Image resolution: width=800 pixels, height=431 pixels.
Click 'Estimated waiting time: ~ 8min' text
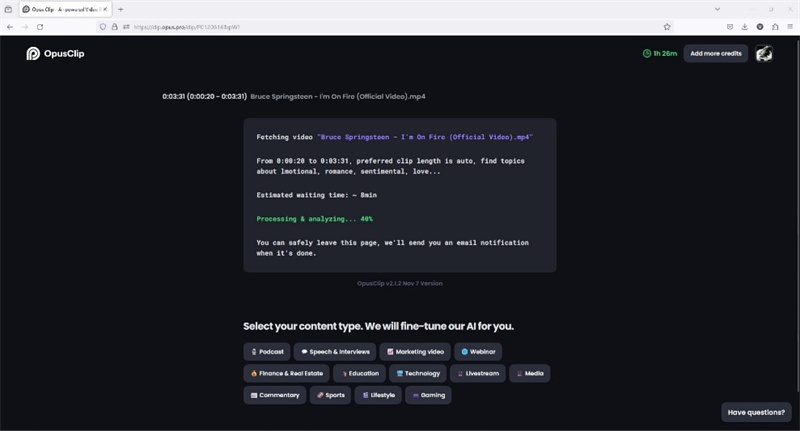[316, 195]
